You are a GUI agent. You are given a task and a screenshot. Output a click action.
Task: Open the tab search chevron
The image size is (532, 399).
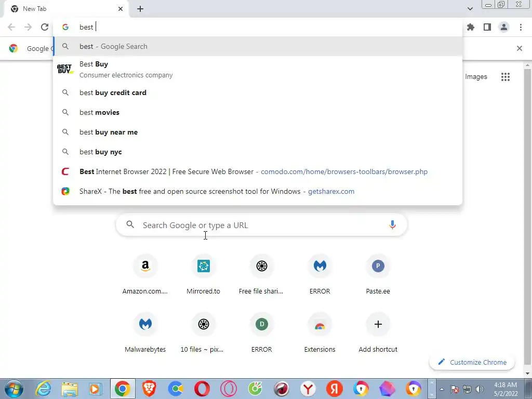click(x=470, y=9)
